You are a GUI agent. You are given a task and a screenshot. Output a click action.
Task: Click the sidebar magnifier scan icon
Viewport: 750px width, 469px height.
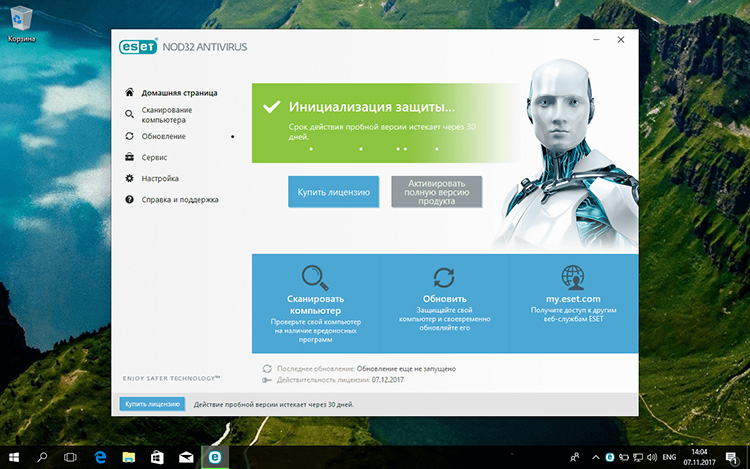[129, 114]
